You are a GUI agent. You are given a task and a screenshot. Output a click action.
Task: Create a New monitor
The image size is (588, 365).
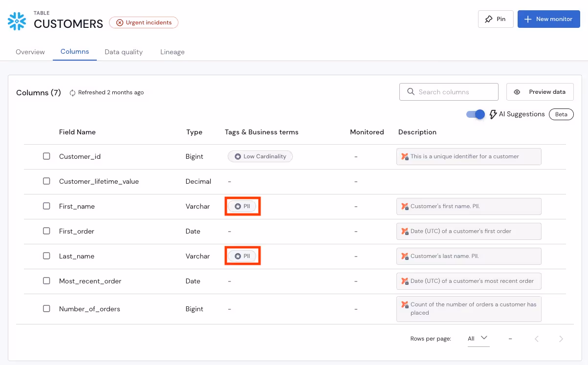point(549,19)
